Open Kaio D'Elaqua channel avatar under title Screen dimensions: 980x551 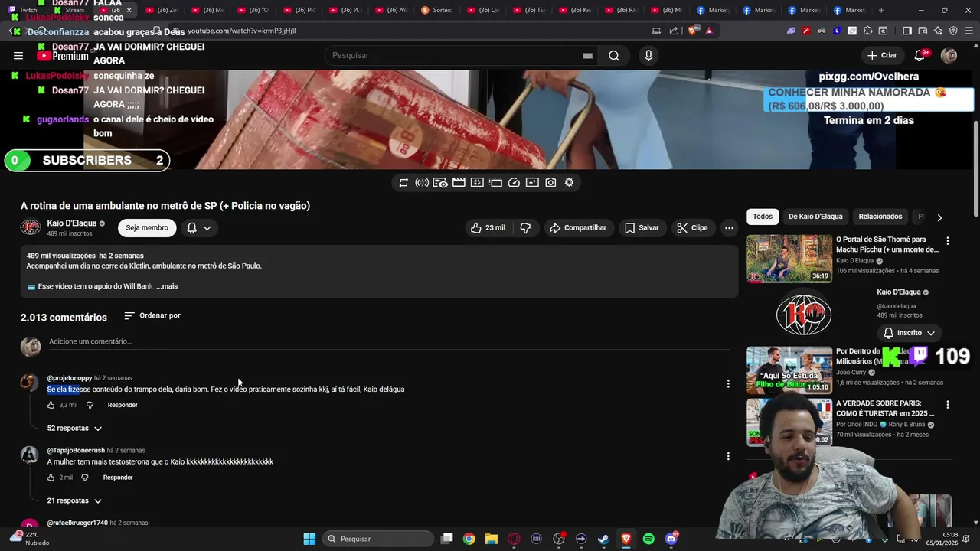(x=31, y=227)
